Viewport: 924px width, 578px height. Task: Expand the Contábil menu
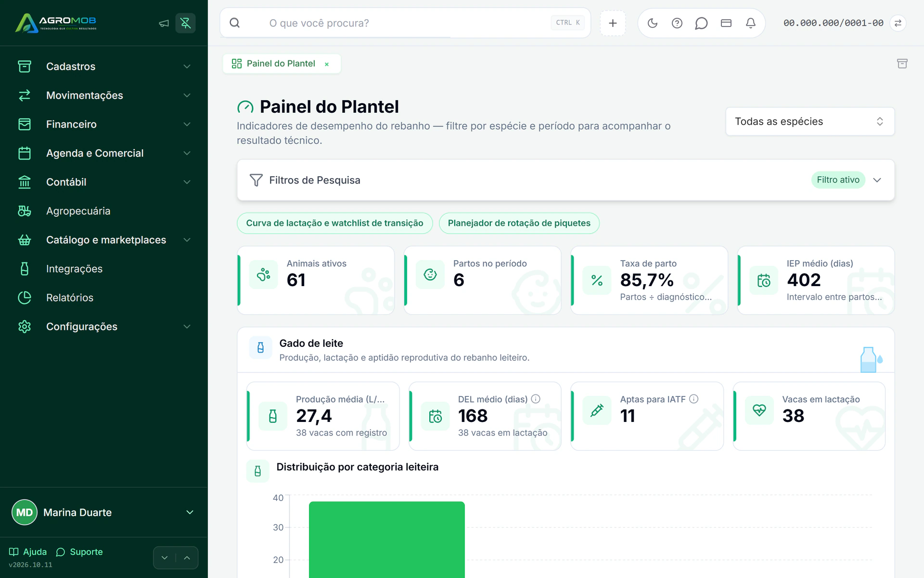coord(104,182)
